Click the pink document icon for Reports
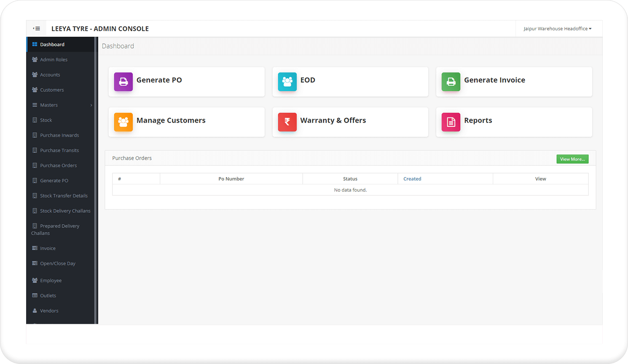Viewport: 628px width, 364px height. (x=451, y=122)
